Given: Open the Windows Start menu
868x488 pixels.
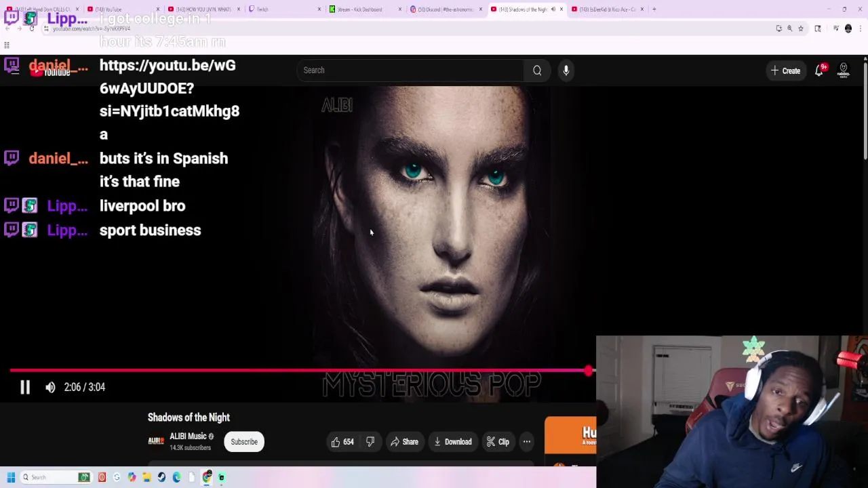Looking at the screenshot, I should pyautogui.click(x=11, y=477).
